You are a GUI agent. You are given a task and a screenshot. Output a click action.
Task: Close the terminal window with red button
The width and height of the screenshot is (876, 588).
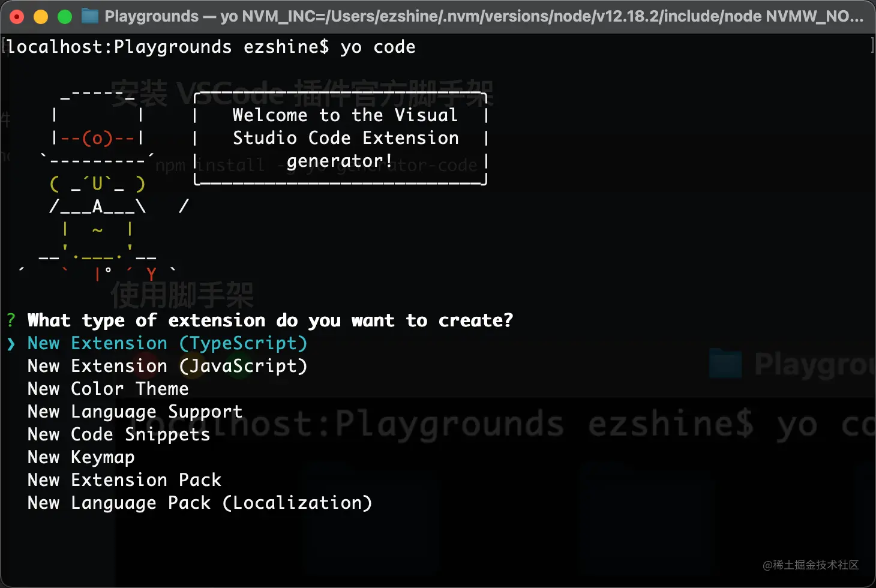[x=17, y=16]
